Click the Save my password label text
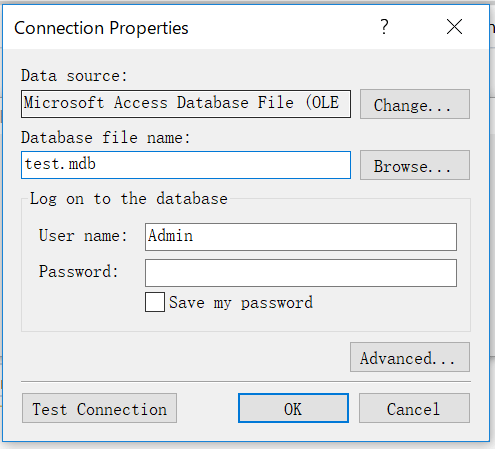The image size is (495, 449). pos(241,303)
